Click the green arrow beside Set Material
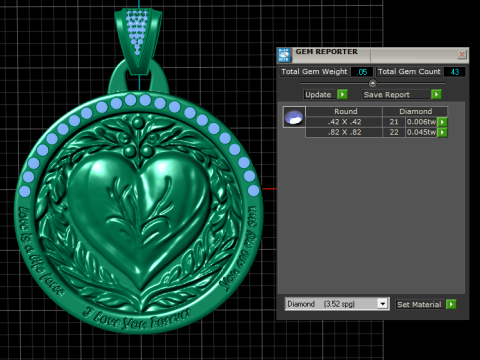Image resolution: width=480 pixels, height=360 pixels. coord(451,304)
